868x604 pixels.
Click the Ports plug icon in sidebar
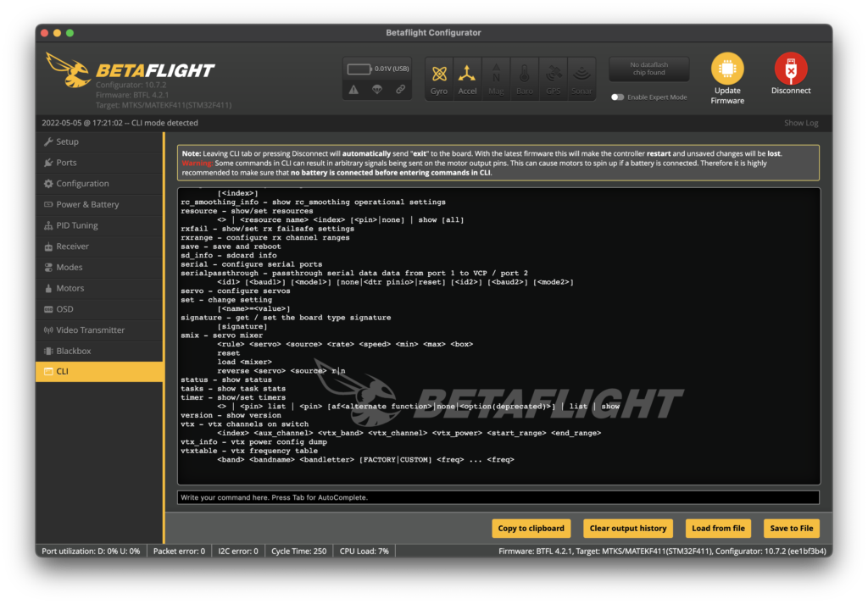[x=48, y=163]
